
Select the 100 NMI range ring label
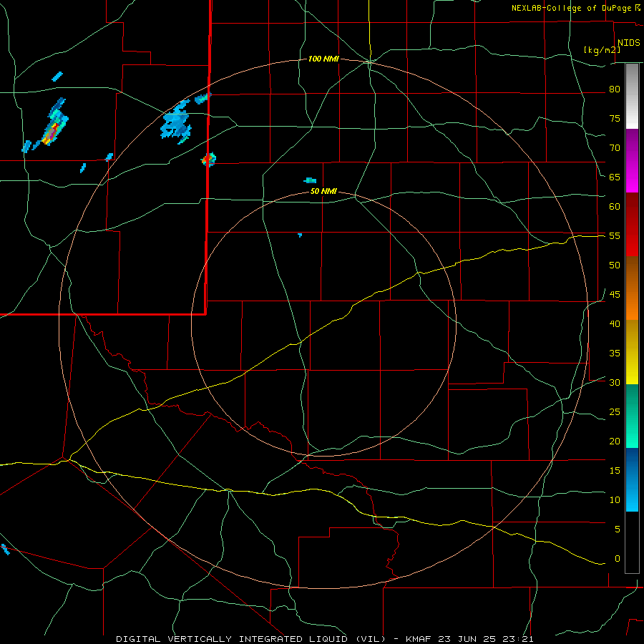[x=323, y=59]
